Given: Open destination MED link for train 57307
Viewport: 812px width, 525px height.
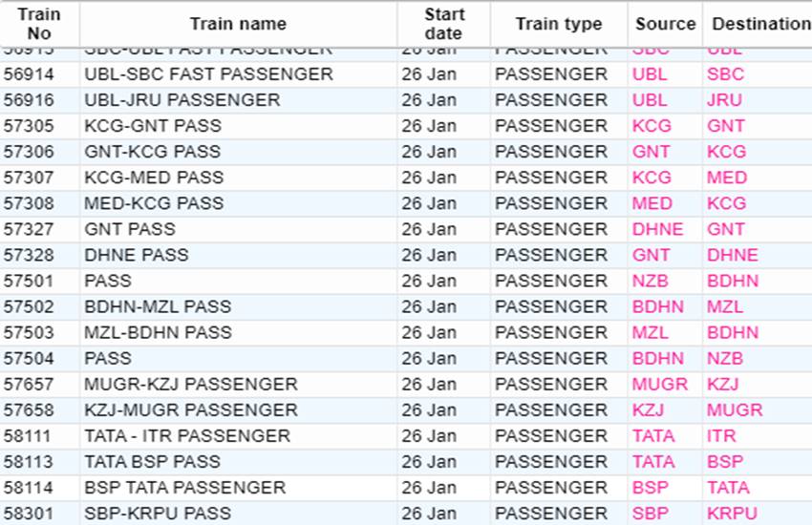Looking at the screenshot, I should click(727, 178).
